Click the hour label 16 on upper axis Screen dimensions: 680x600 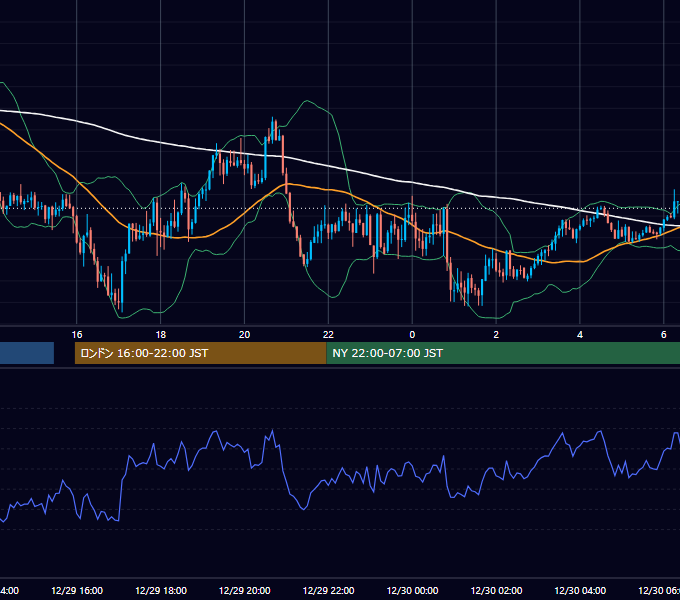[77, 334]
